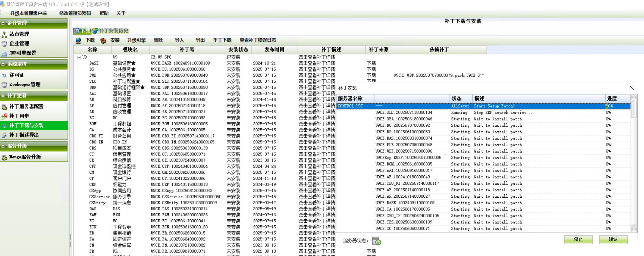Click the 手工下载 toolbar button
644x256 pixels.
pyautogui.click(x=222, y=40)
